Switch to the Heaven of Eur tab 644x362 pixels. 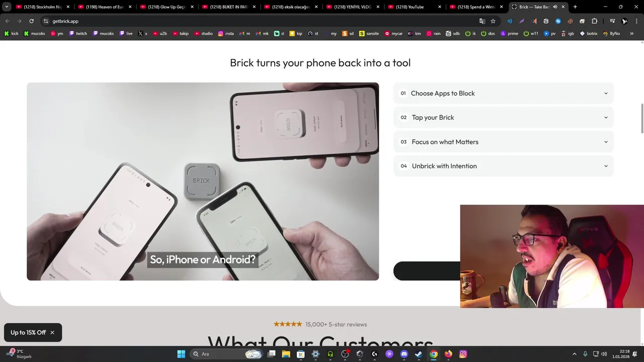point(104,7)
